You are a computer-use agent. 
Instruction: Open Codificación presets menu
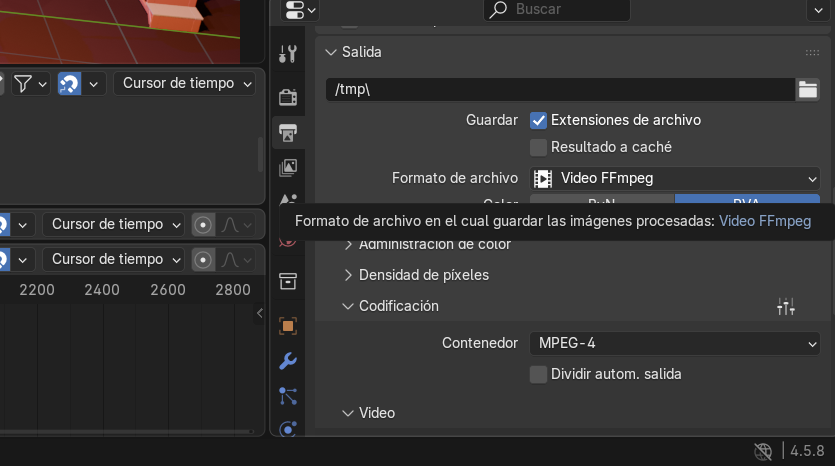point(785,306)
